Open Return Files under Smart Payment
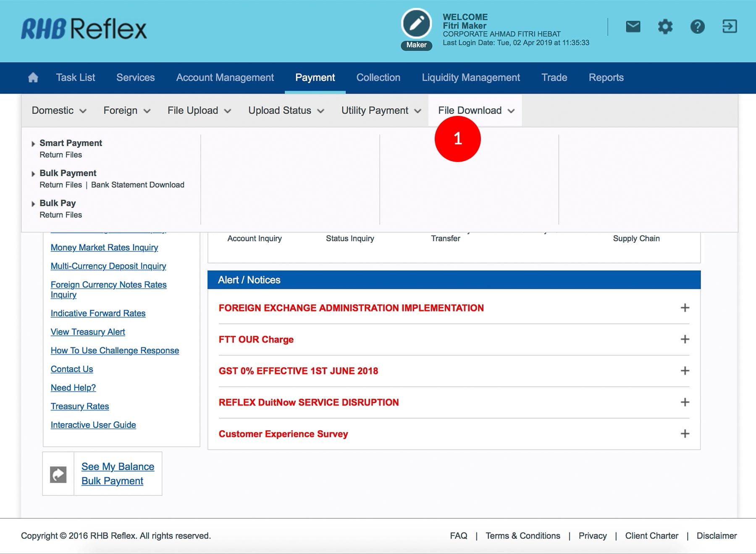The height and width of the screenshot is (554, 756). (x=61, y=155)
